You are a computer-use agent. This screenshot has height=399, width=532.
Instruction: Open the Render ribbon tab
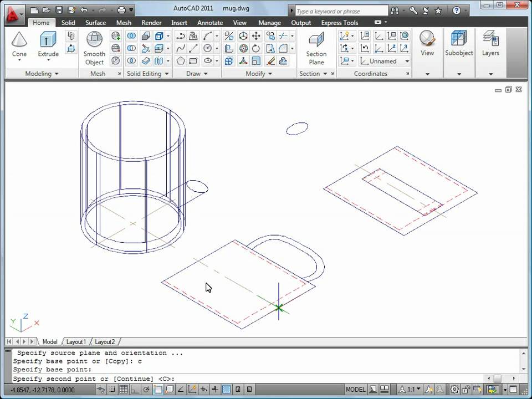[x=151, y=23]
